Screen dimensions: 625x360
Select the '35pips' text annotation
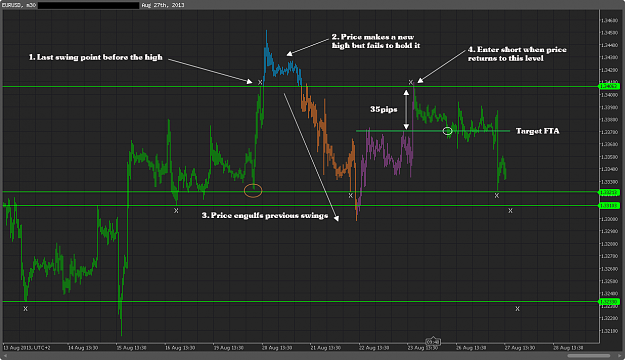pos(383,109)
